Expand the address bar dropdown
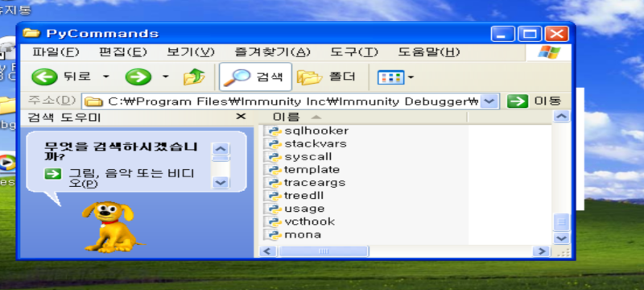 coord(489,101)
